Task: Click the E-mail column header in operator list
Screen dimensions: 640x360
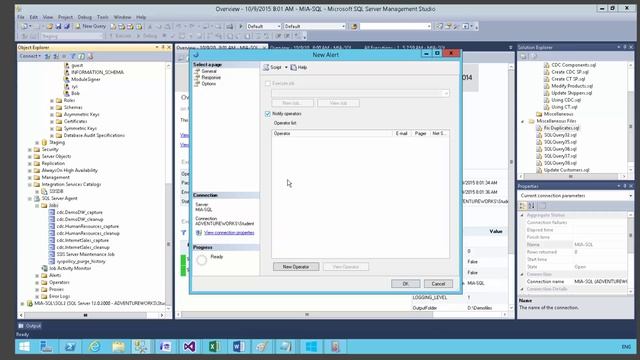Action: [402, 133]
